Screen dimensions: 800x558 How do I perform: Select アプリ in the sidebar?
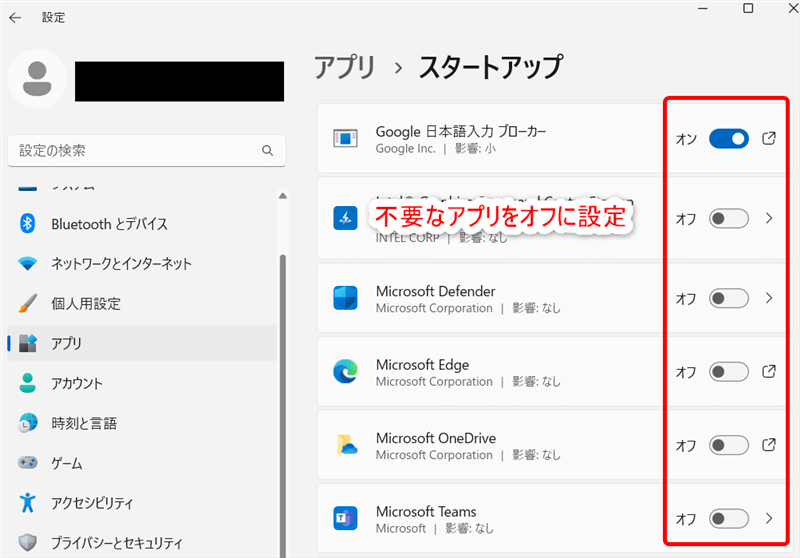(x=143, y=343)
